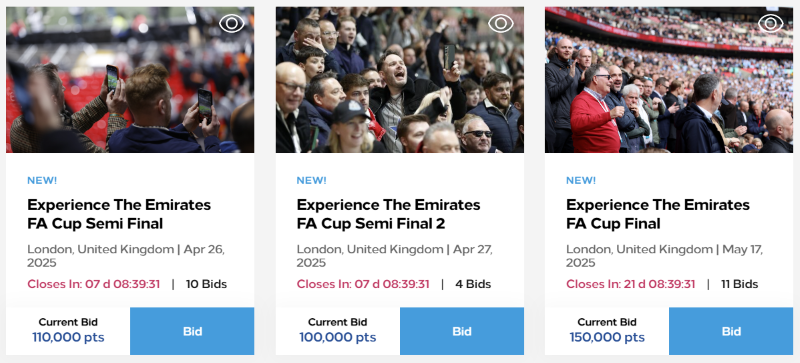Toggle watch eye icon on Semi Final card
Viewport: 800px width, 363px height.
[x=232, y=23]
